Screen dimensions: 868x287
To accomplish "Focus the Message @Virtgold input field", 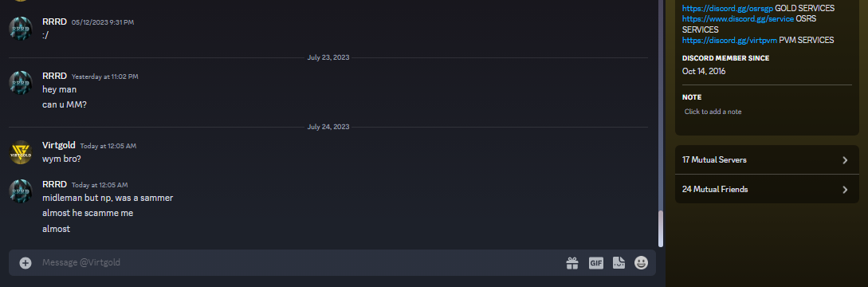I will [x=299, y=262].
